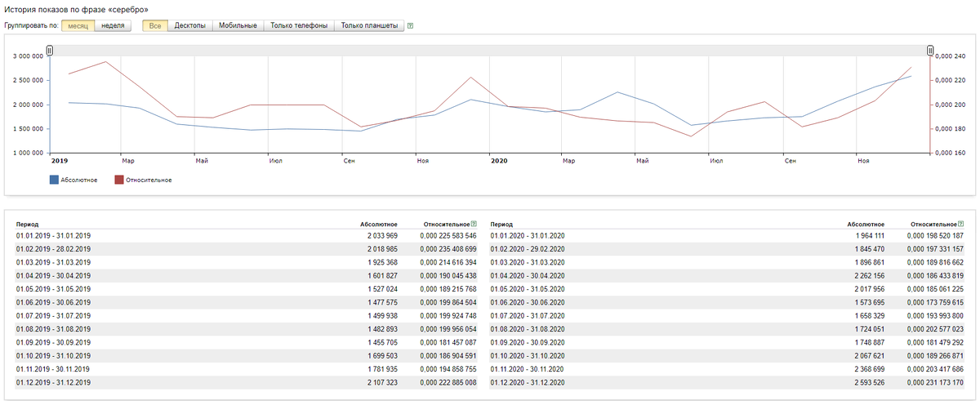
Task: Click relative value 0,000 225 583 546
Action: click(448, 235)
